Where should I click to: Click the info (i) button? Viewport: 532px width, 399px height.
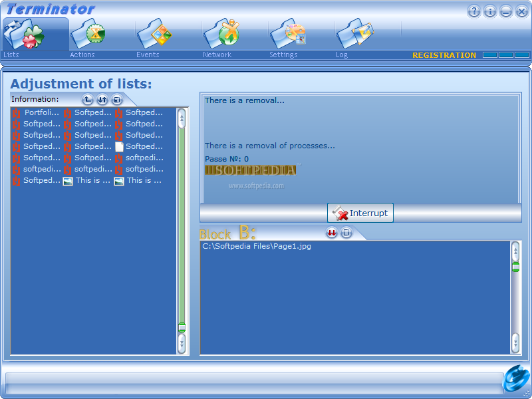tap(490, 11)
